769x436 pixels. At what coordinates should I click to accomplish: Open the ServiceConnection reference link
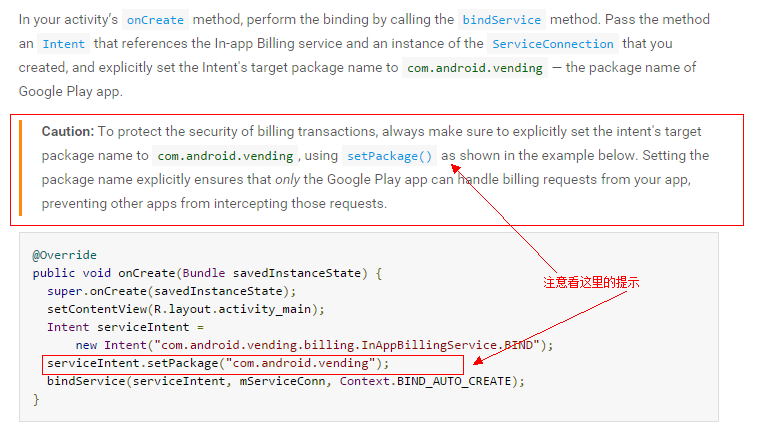tap(553, 44)
